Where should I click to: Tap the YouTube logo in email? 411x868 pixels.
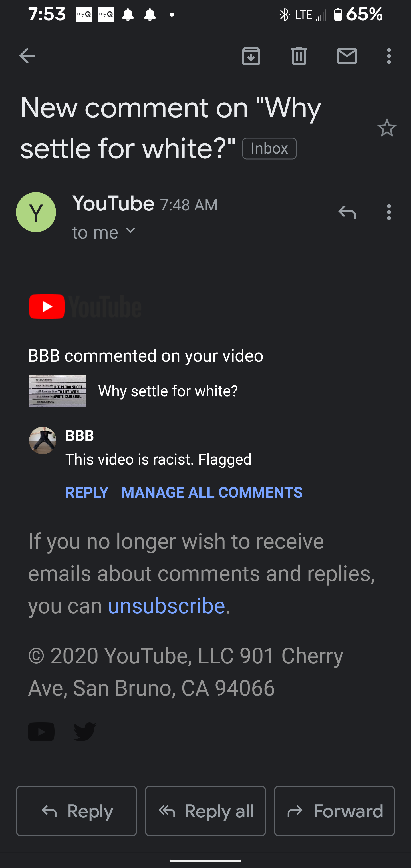coord(85,306)
